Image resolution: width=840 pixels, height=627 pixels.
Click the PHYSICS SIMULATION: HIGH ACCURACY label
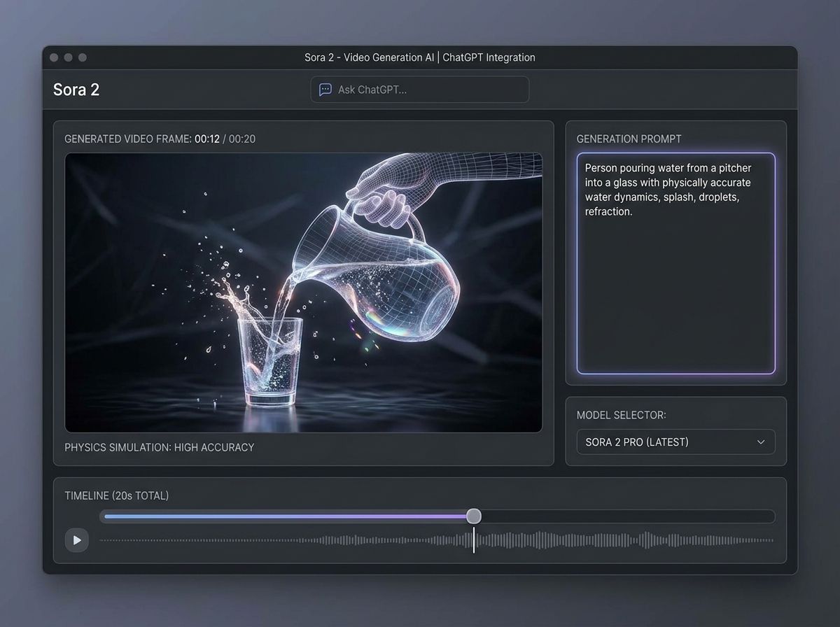(160, 447)
